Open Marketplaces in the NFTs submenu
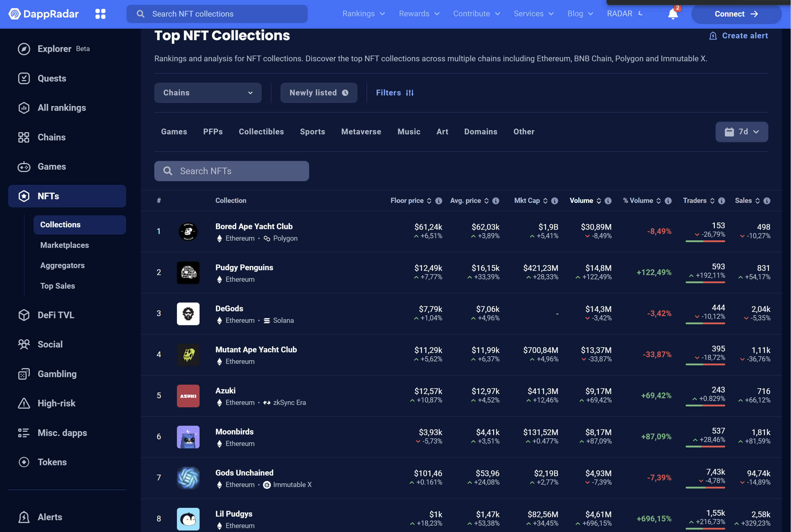Image resolution: width=791 pixels, height=532 pixels. (x=64, y=245)
